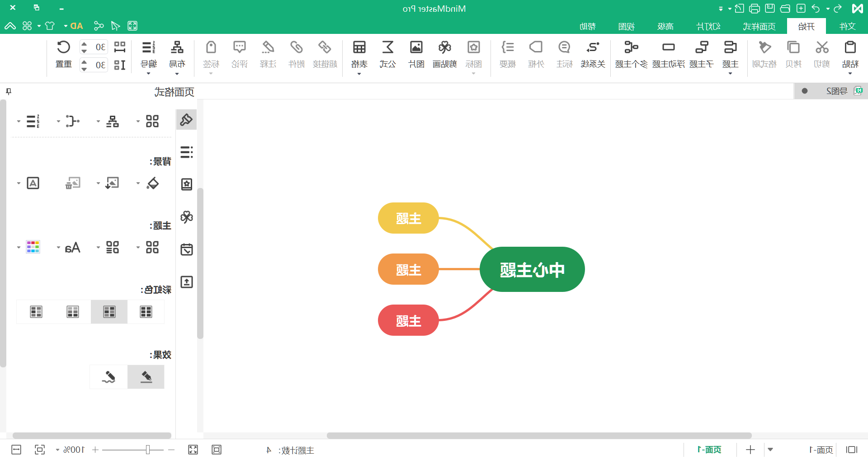
Task: Select the red Topic (主题) node
Action: point(408,320)
